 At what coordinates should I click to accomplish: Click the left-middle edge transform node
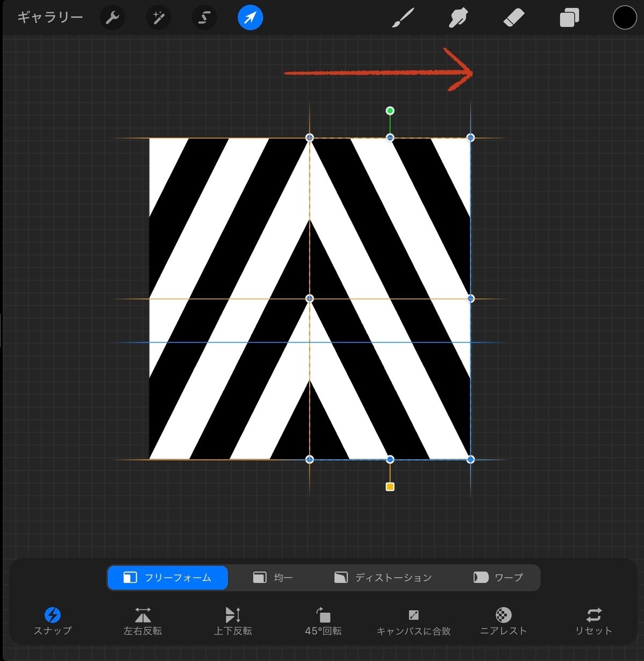click(310, 298)
